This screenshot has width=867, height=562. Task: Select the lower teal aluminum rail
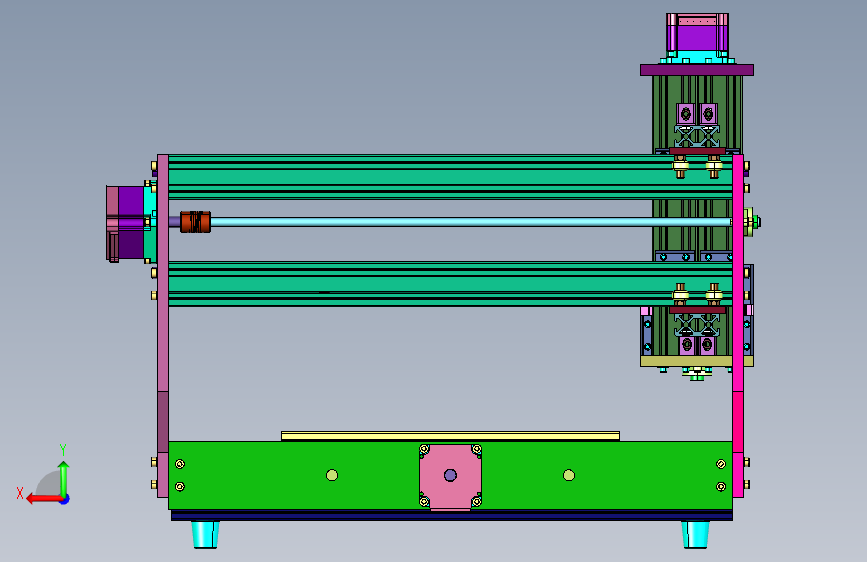450,284
